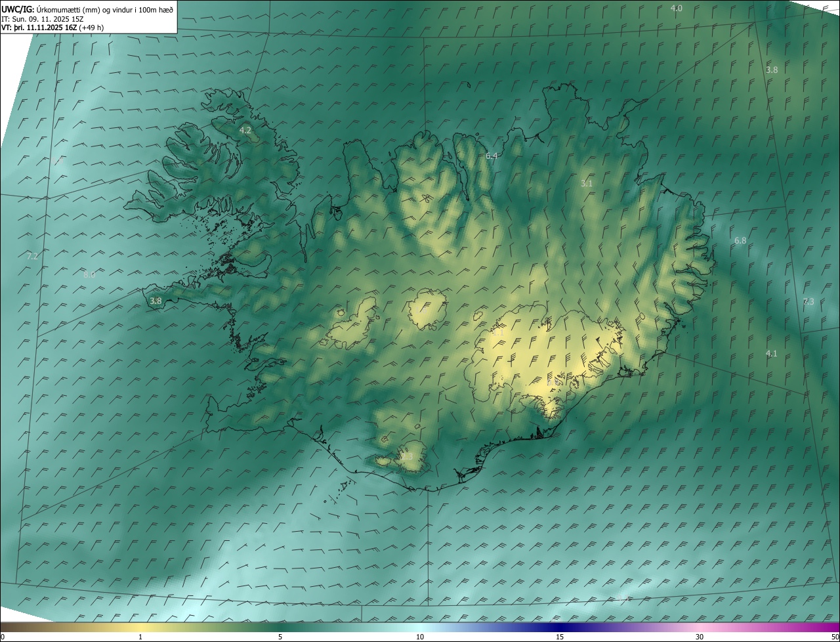Click the 30 tick on the color scale
The image size is (840, 642).
click(x=700, y=637)
